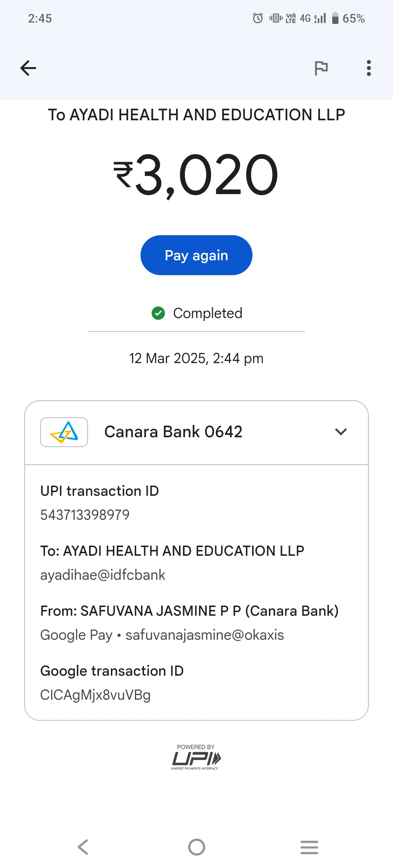Open the Android recent apps button
This screenshot has height=868, width=393.
pyautogui.click(x=309, y=847)
